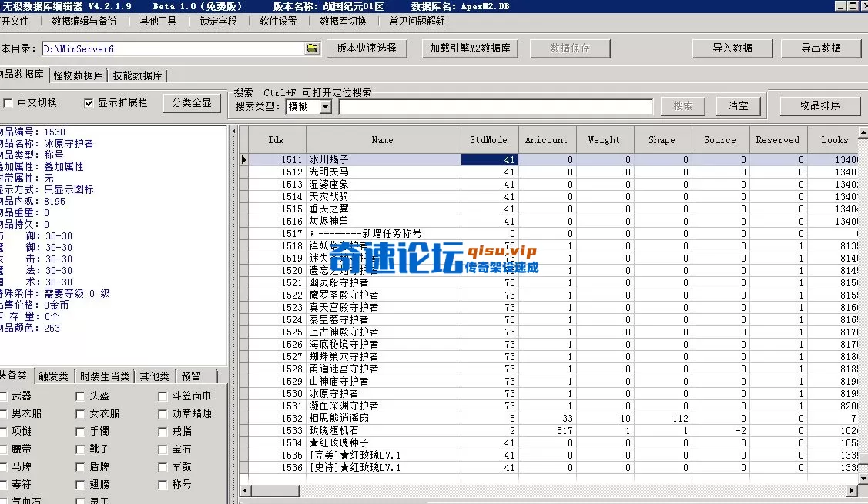The image size is (868, 504).
Task: Click 导入数据 to import data
Action: (731, 48)
